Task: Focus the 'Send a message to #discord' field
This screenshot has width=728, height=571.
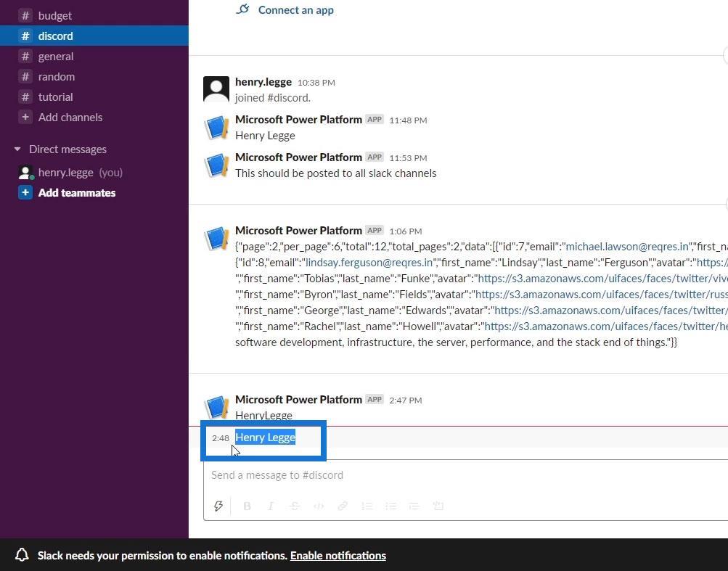Action: [466, 475]
